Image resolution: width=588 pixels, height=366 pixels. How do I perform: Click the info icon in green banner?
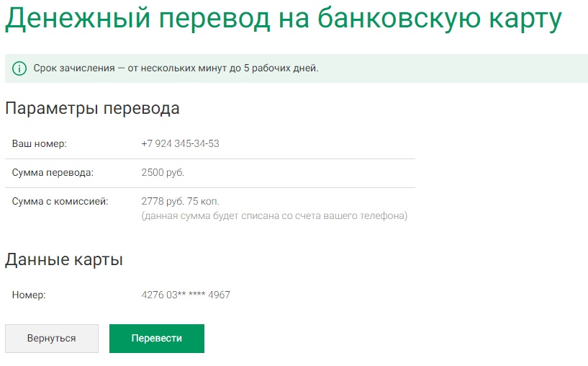pos(19,68)
